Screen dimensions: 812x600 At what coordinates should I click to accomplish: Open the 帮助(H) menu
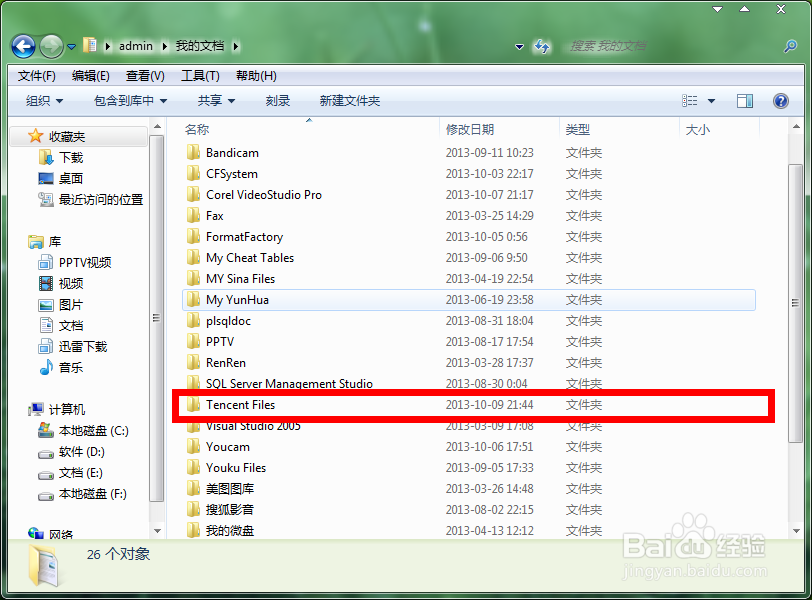[256, 76]
